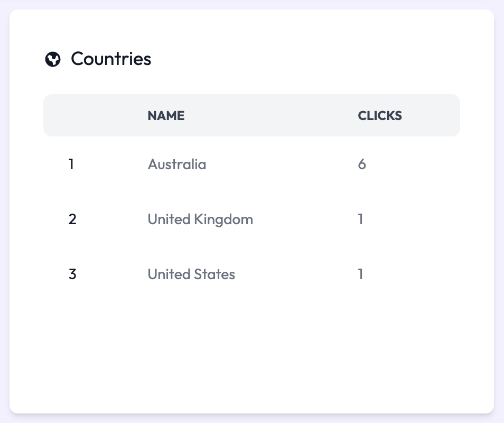The width and height of the screenshot is (504, 423).
Task: Click header bar space between NAME and CLICKS
Action: (269, 116)
